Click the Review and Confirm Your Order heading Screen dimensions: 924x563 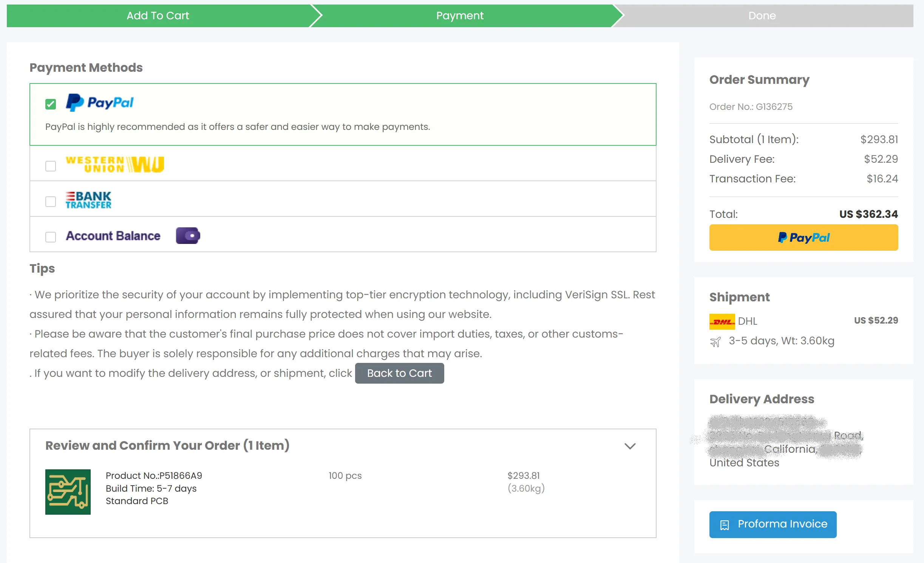click(x=167, y=446)
